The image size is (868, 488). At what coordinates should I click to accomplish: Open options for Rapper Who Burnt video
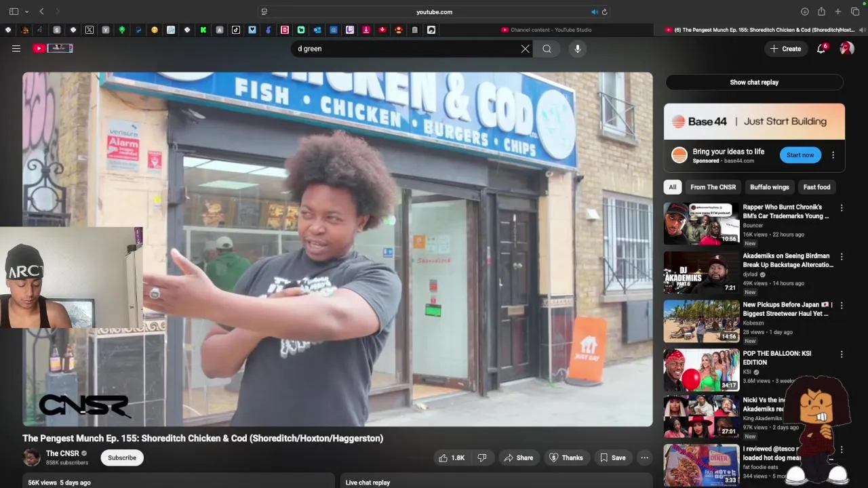(842, 208)
